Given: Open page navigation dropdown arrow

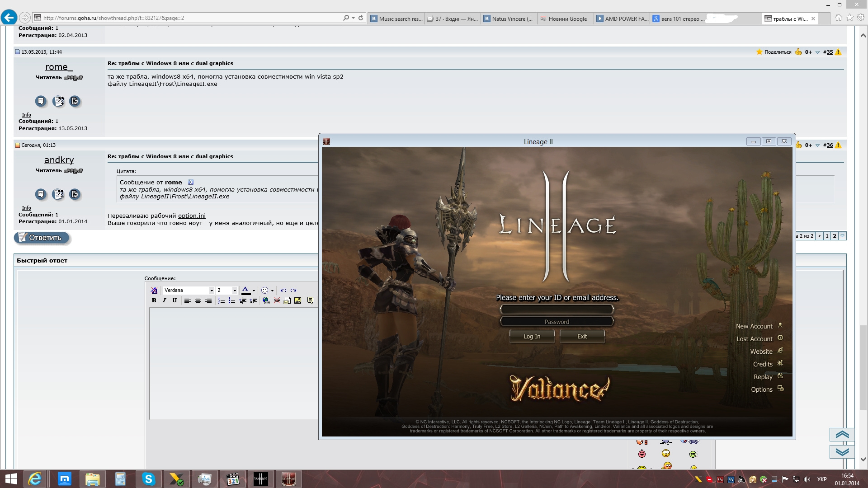Looking at the screenshot, I should [842, 236].
